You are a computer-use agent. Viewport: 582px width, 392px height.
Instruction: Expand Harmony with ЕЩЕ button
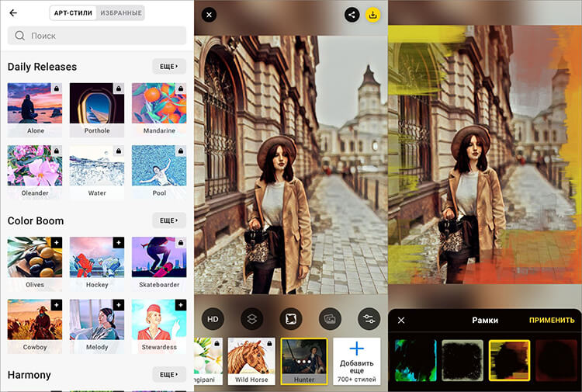point(169,375)
